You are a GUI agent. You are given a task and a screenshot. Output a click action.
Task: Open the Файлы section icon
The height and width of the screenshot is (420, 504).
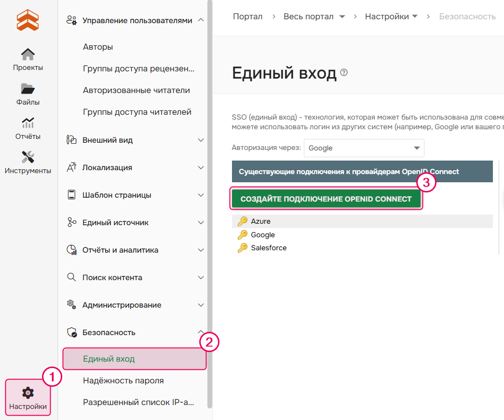(x=27, y=88)
